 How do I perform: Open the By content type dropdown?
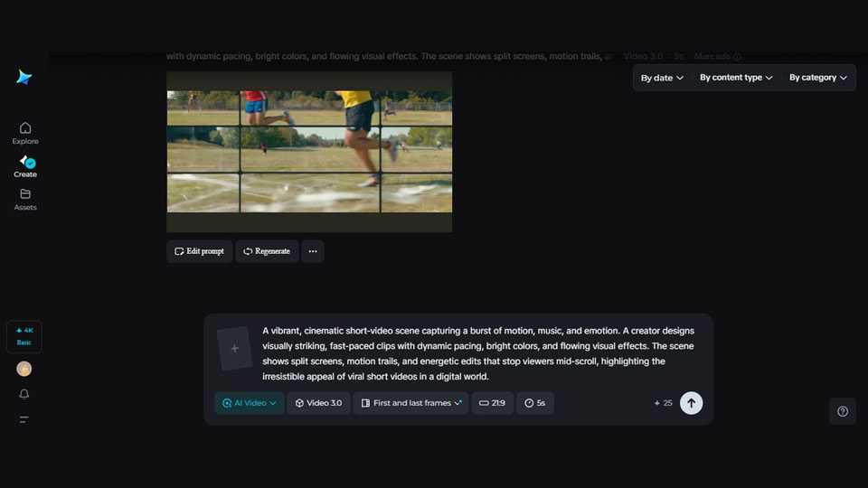736,78
